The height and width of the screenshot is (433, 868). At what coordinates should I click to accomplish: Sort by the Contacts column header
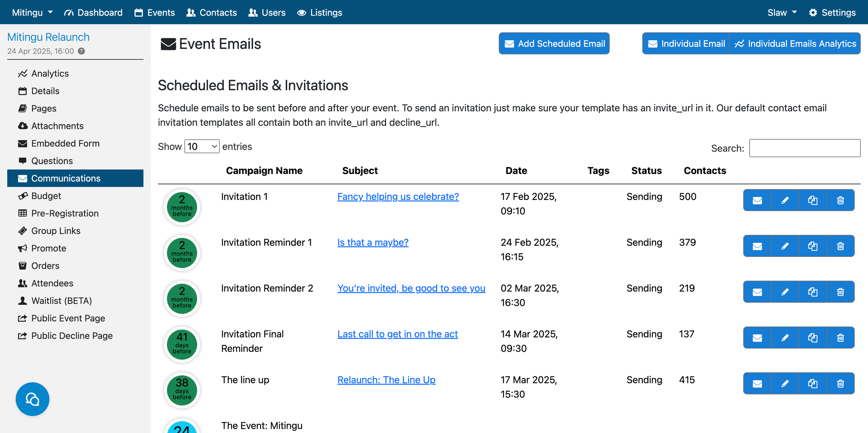pos(704,170)
